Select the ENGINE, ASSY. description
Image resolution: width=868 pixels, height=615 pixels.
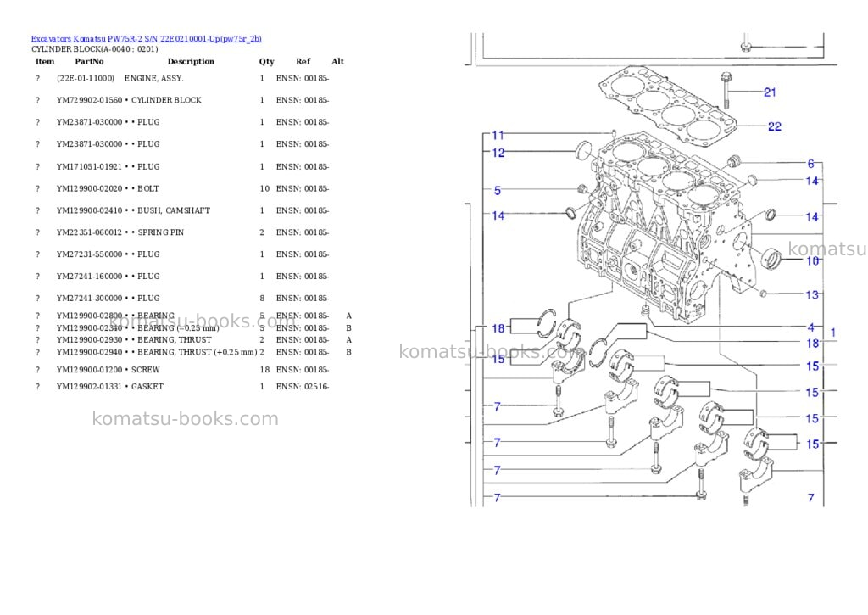pos(154,79)
